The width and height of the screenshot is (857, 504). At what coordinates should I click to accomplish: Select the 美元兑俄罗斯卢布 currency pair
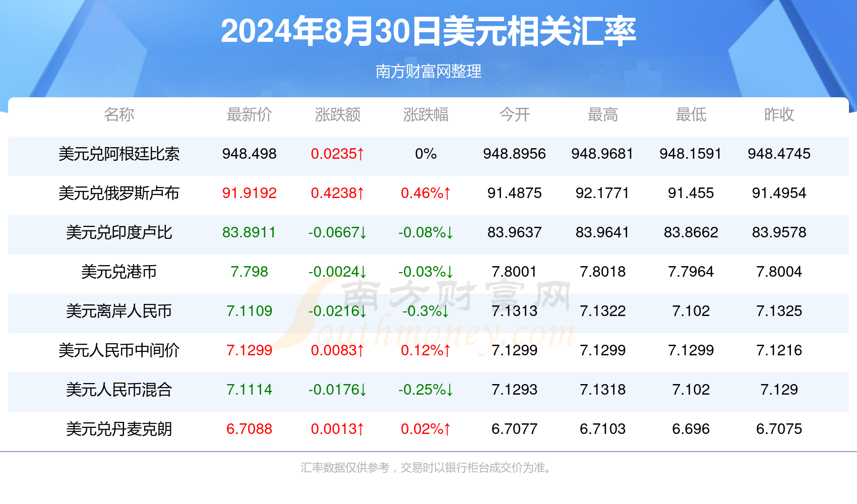point(119,194)
